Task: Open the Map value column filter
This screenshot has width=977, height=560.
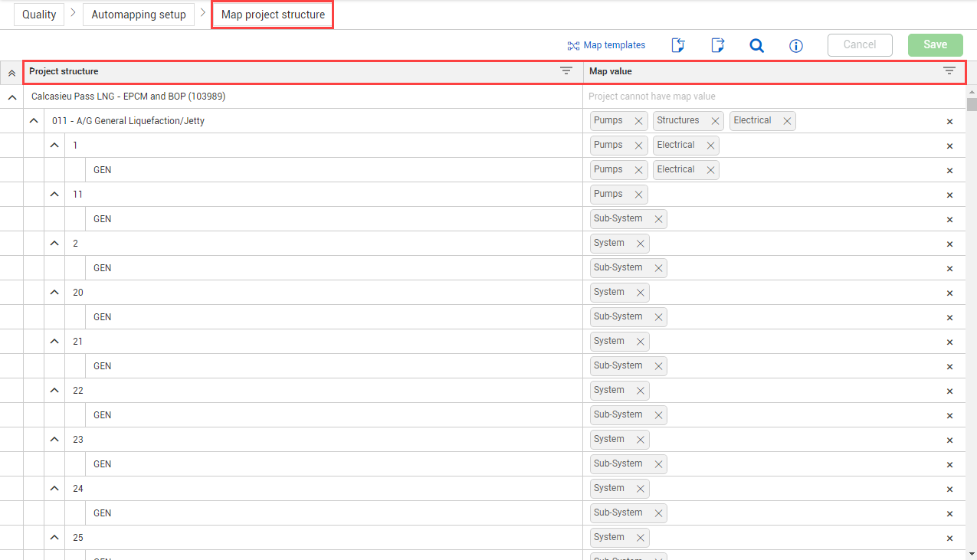Action: click(949, 71)
